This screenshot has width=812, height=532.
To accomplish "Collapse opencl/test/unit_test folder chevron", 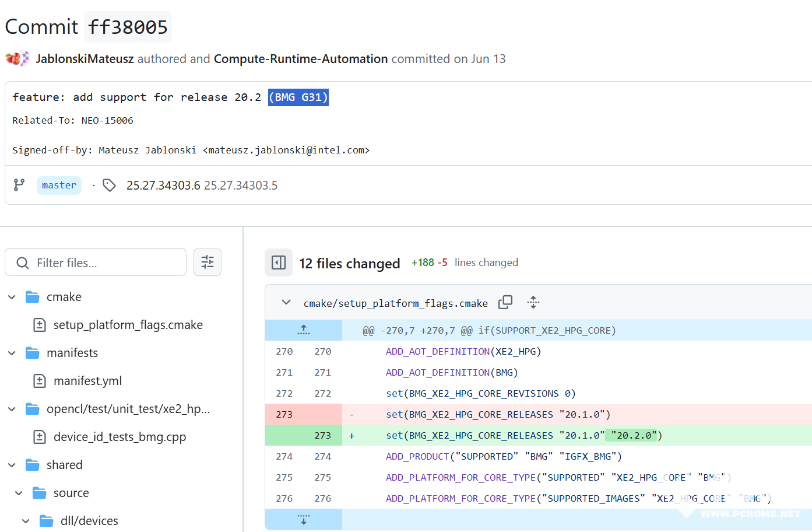I will (x=12, y=409).
